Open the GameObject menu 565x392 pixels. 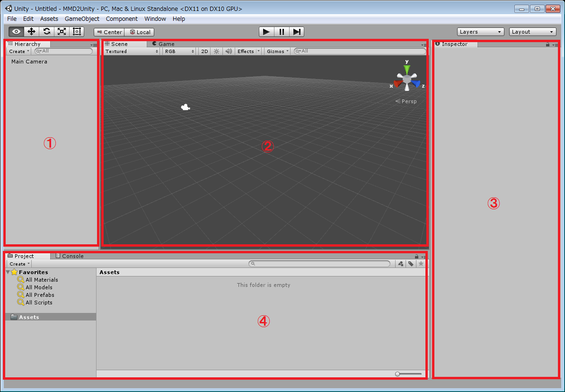(x=82, y=19)
